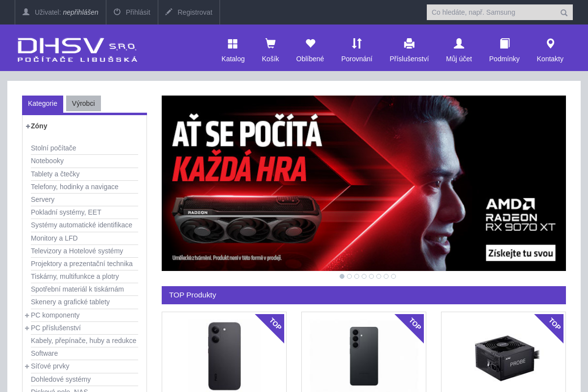Open the Tablety a čtečky category
Image resolution: width=588 pixels, height=392 pixels.
pos(55,174)
